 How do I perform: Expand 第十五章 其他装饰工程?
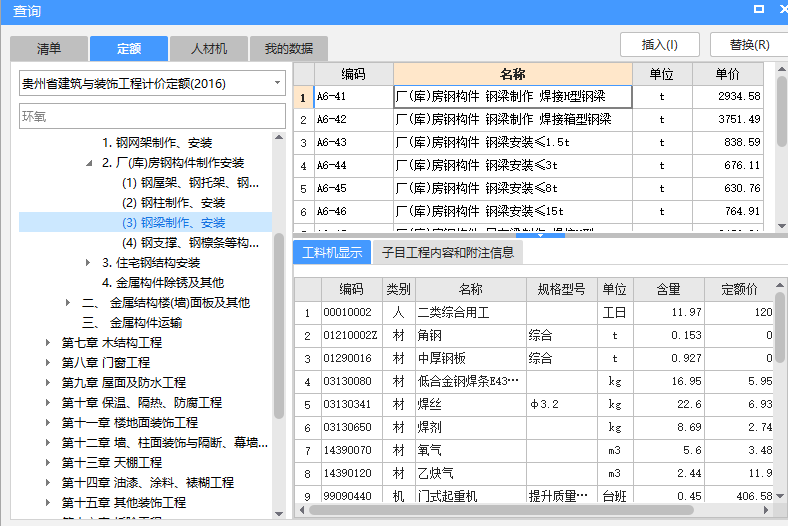48,502
